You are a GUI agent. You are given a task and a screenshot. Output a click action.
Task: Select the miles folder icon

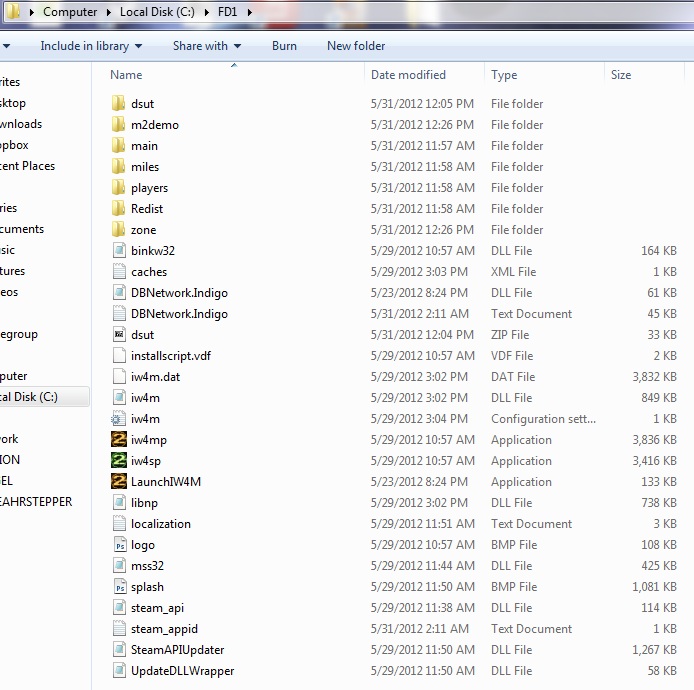coord(118,166)
